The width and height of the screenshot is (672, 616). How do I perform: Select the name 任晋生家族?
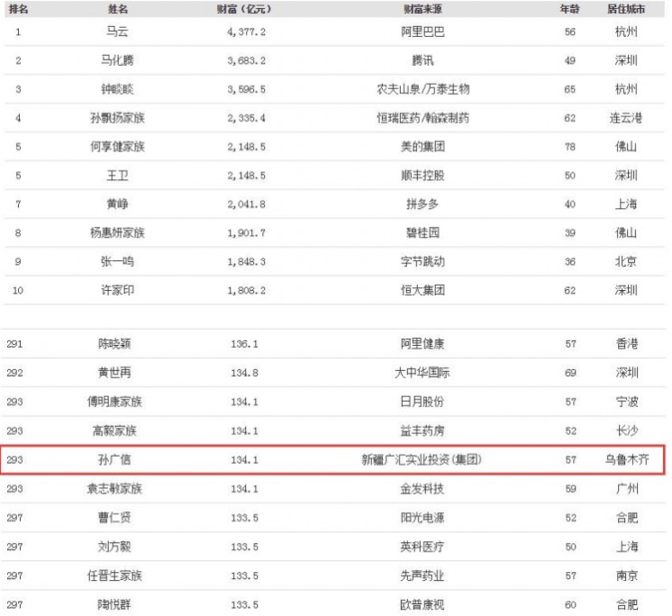[114, 575]
